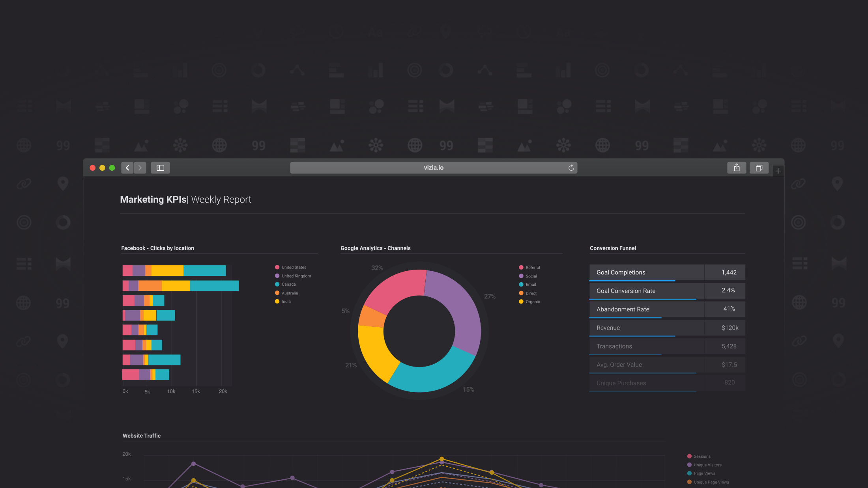
Task: Reload the vizia.io page
Action: (571, 168)
